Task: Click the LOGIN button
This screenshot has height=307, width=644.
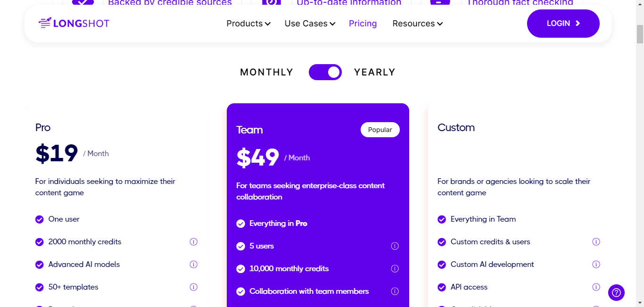Action: (563, 24)
